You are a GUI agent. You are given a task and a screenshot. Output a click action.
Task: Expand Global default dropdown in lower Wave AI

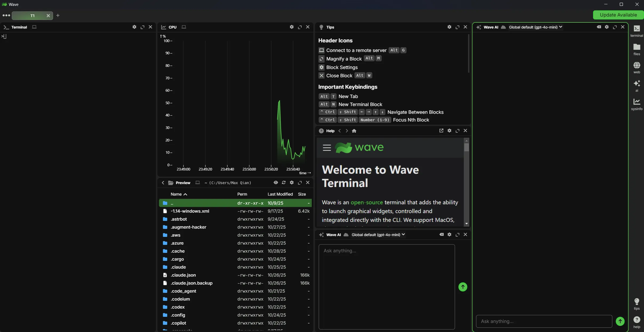tap(378, 235)
